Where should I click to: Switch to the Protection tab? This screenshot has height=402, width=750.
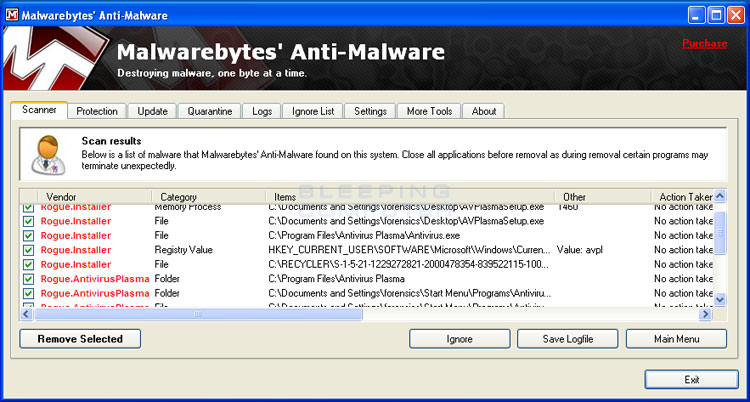point(97,111)
